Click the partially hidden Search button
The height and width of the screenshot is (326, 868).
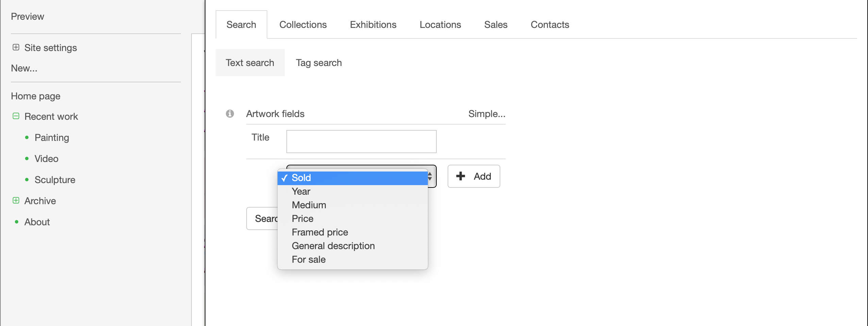[x=262, y=218]
